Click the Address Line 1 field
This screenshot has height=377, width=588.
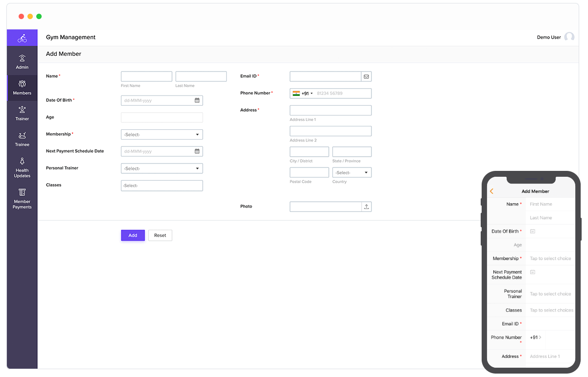(x=331, y=110)
